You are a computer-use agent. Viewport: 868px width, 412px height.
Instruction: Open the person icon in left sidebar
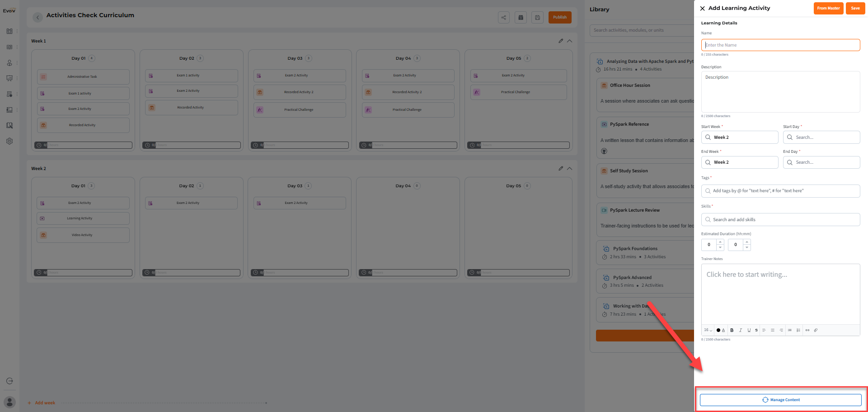9,63
